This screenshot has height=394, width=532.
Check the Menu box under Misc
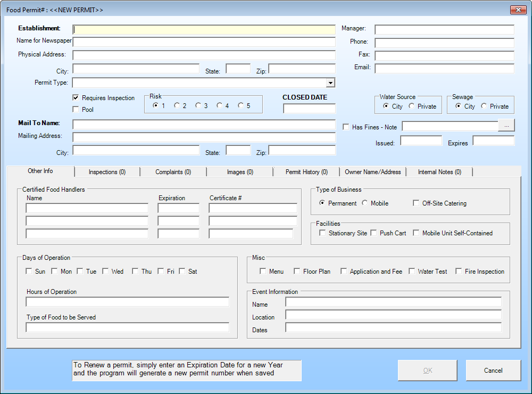[x=263, y=271]
